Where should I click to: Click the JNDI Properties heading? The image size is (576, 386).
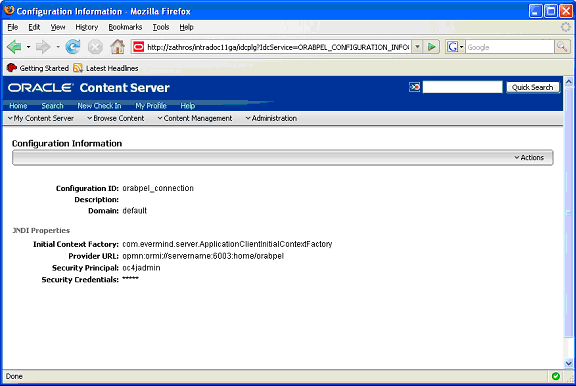point(41,230)
